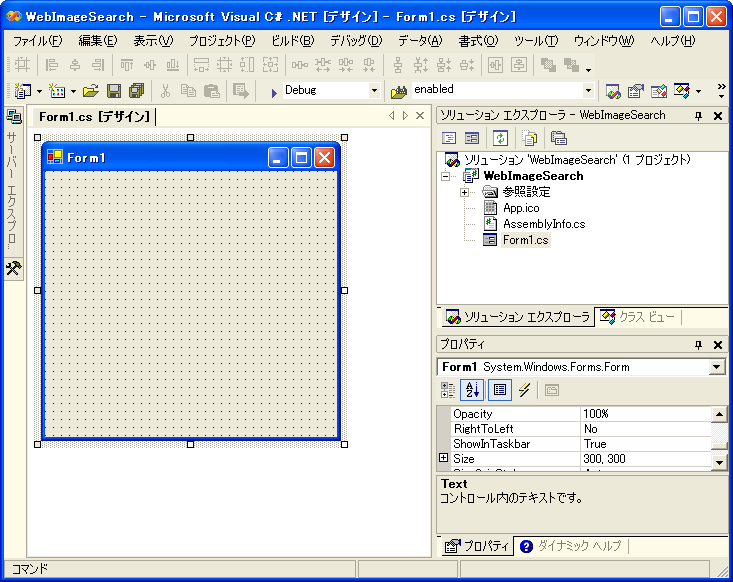Viewport: 733px width, 582px height.
Task: Switch to the ダイナミック ヘルプ tab
Action: coord(572,546)
